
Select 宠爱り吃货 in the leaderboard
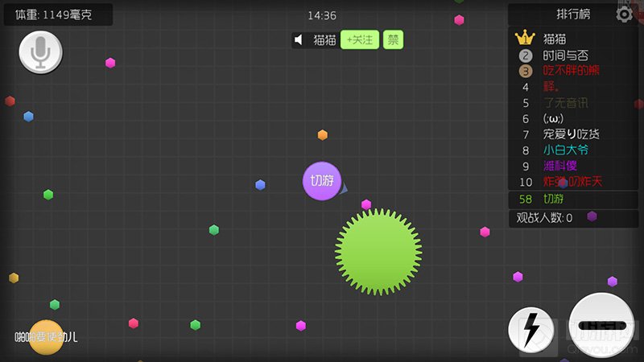pos(571,134)
